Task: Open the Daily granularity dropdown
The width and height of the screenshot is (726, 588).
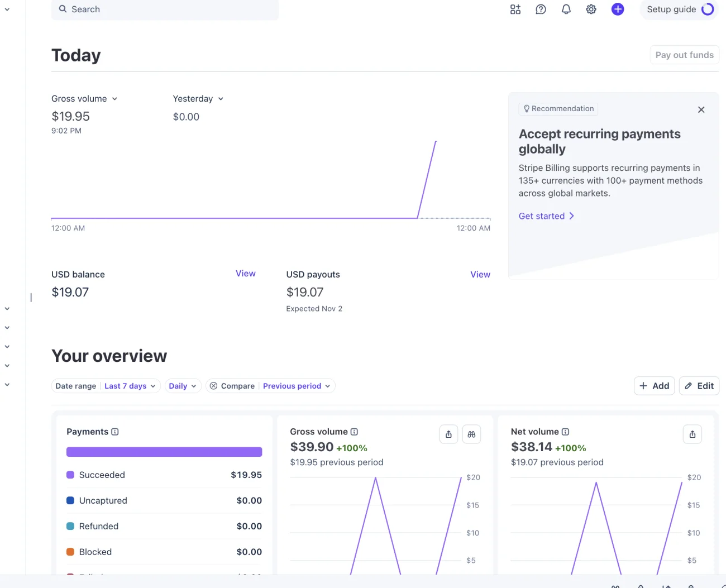Action: [x=183, y=386]
